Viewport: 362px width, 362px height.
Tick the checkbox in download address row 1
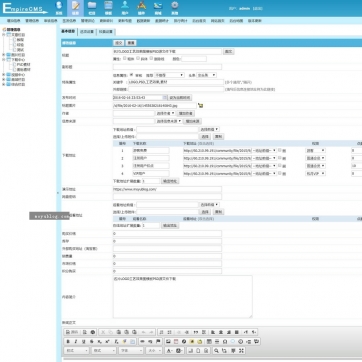280,150
